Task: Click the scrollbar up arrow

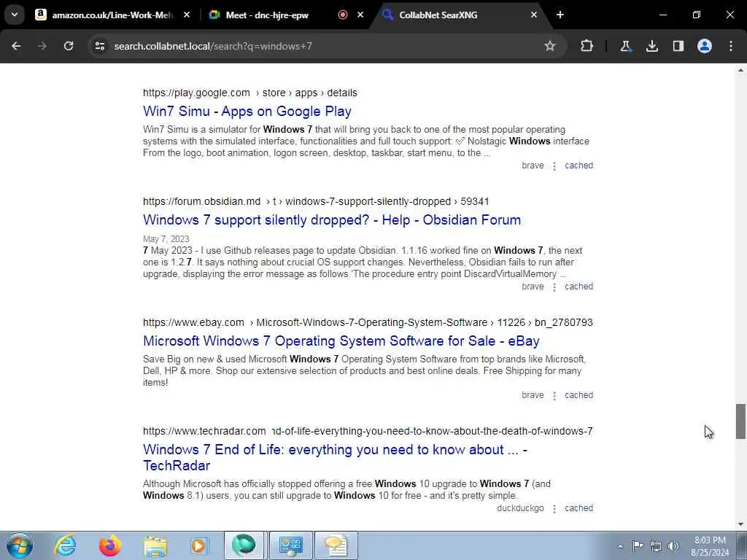Action: (740, 70)
